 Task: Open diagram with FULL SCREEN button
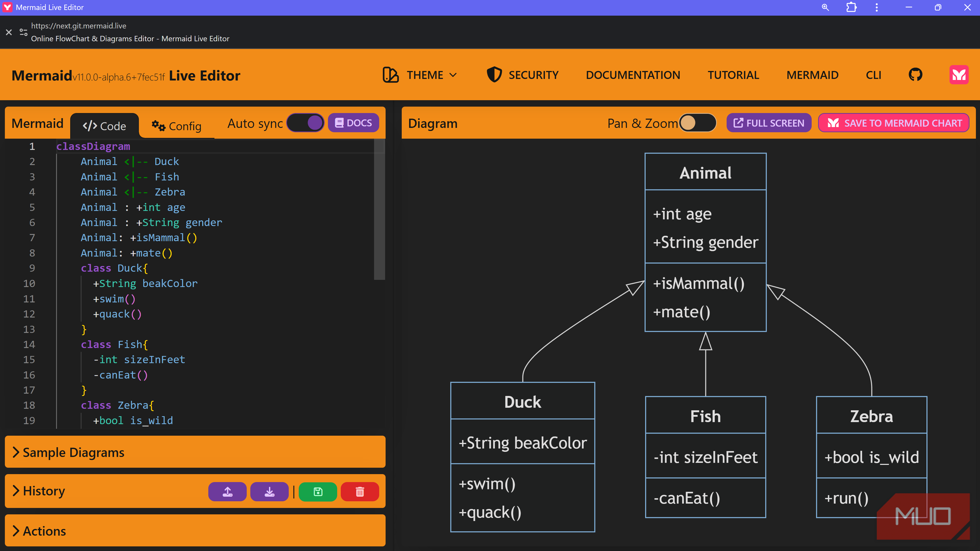tap(769, 123)
